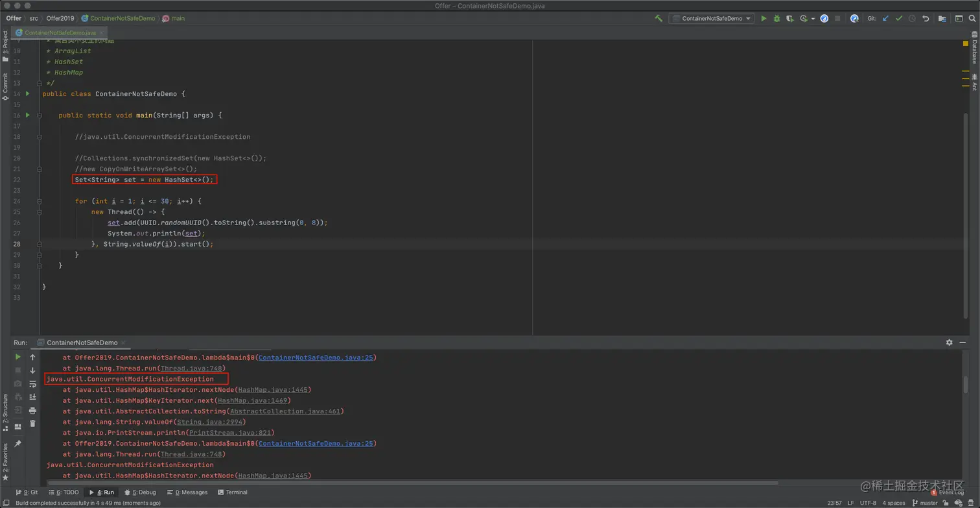The width and height of the screenshot is (980, 508).
Task: Toggle the comment fold marker at line 18
Action: (40, 137)
